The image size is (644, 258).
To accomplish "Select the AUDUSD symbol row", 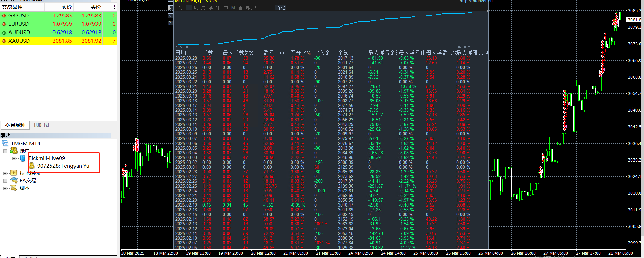I will click(x=59, y=33).
